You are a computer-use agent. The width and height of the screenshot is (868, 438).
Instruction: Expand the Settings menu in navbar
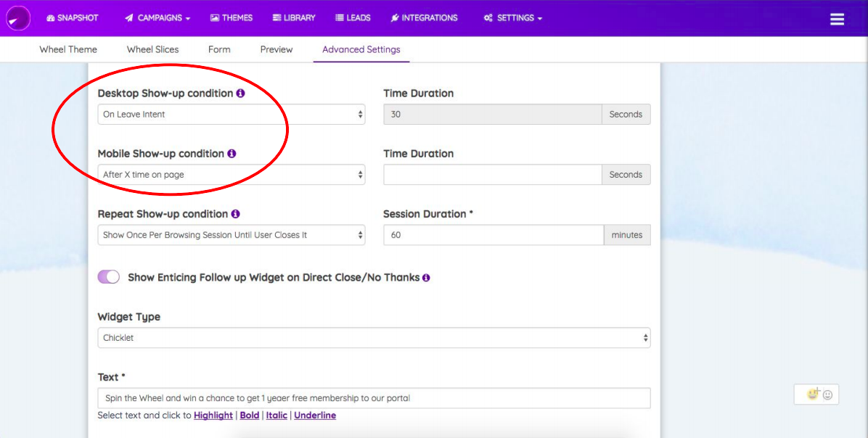pyautogui.click(x=512, y=17)
